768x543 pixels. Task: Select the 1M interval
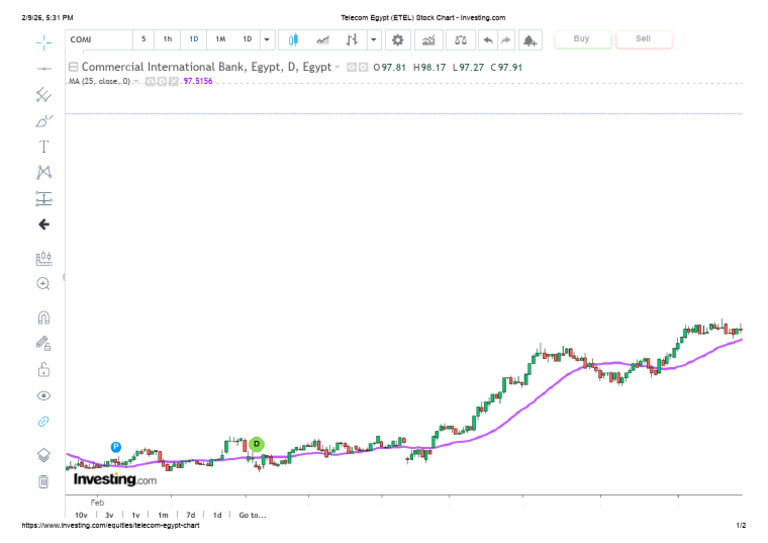coord(220,39)
